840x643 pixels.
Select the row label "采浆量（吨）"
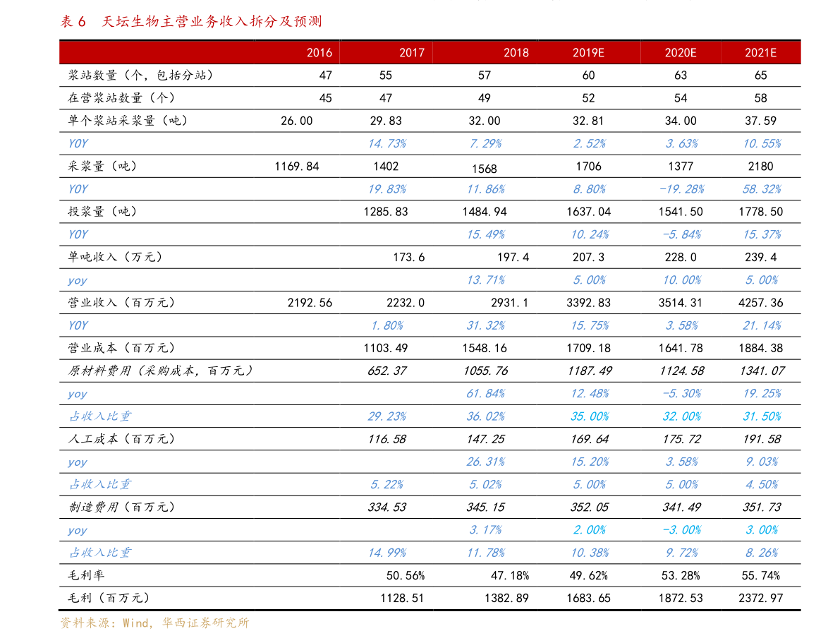pos(102,167)
